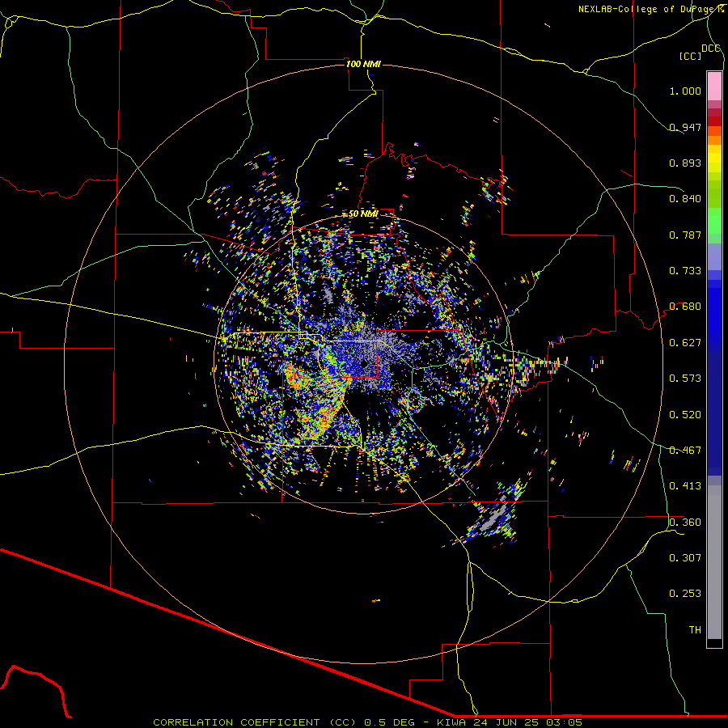
Task: Click the black radar site marker at center
Action: (365, 363)
